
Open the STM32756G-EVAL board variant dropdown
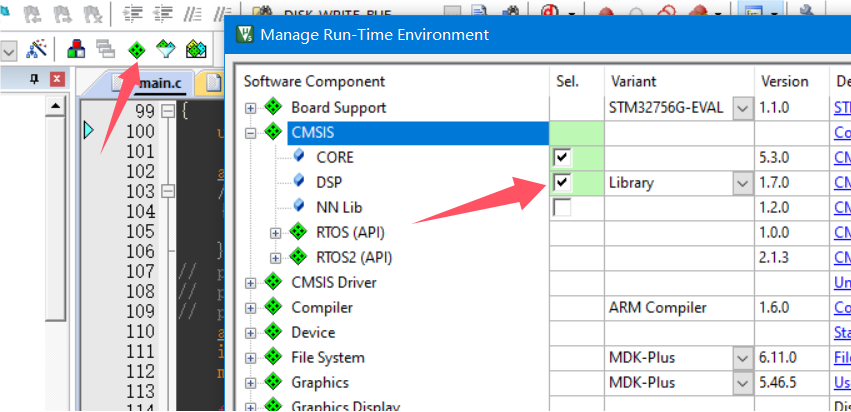pyautogui.click(x=742, y=108)
